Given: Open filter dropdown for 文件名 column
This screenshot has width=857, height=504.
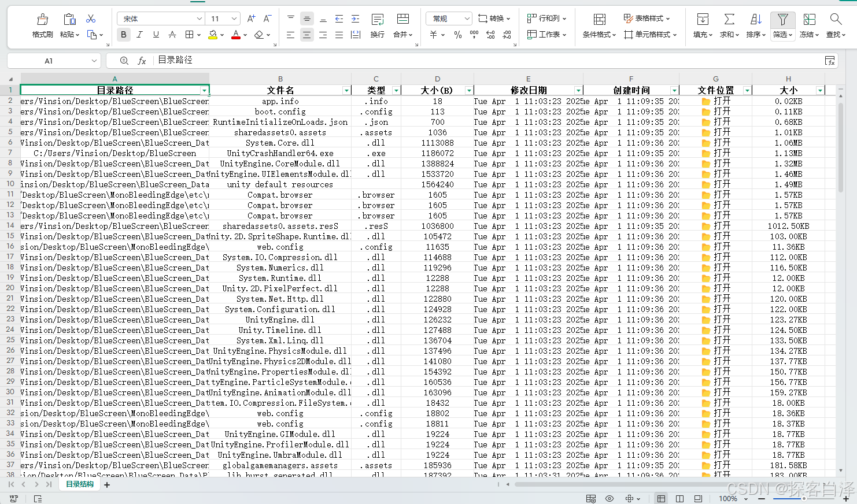Looking at the screenshot, I should 346,91.
